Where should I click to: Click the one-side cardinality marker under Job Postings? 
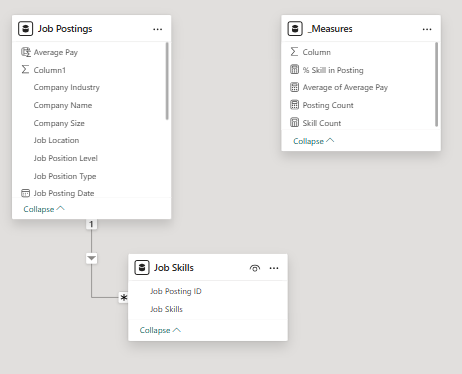click(92, 224)
